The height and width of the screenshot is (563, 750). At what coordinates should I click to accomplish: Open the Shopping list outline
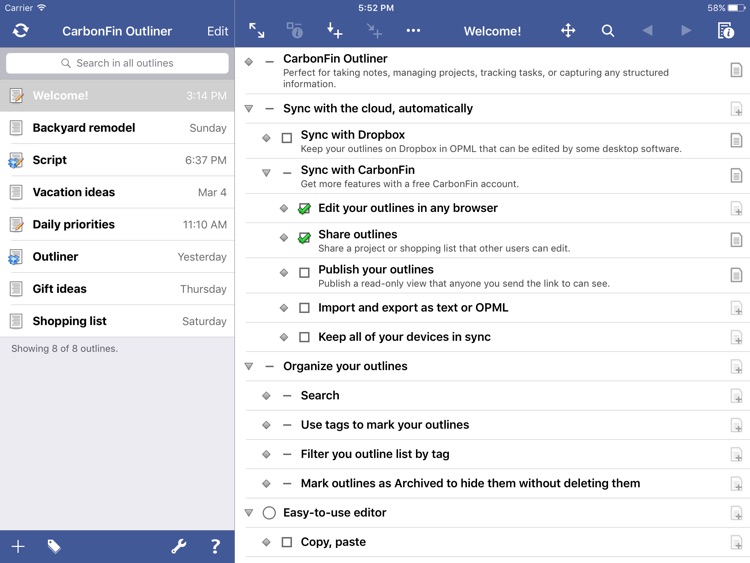[x=117, y=321]
